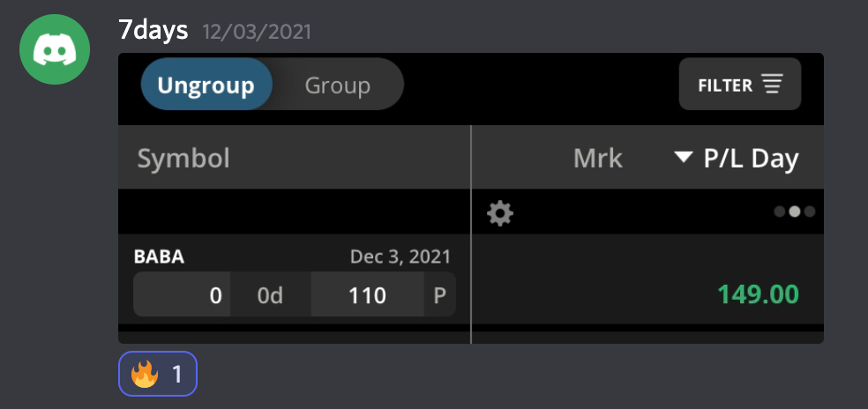This screenshot has width=868, height=409.
Task: Click the filter lines icon
Action: point(773,86)
